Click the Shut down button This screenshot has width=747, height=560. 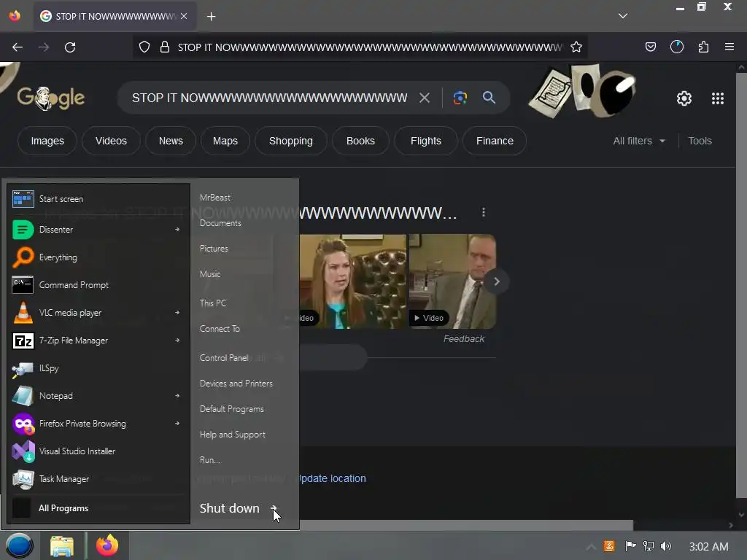230,508
